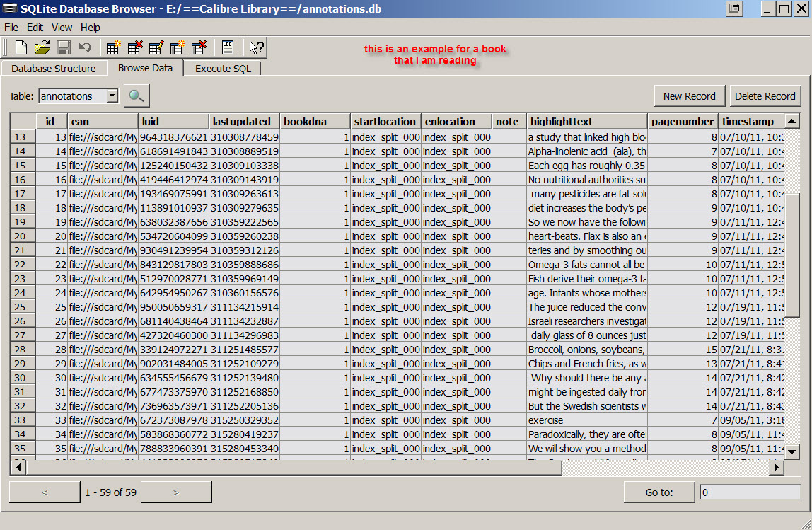Select row header 25

pos(23,306)
